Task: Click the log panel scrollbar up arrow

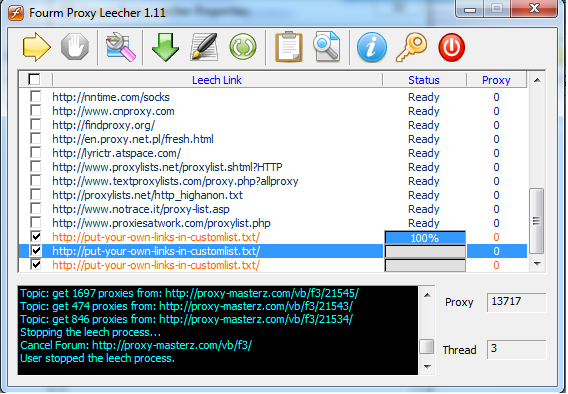Action: (427, 295)
